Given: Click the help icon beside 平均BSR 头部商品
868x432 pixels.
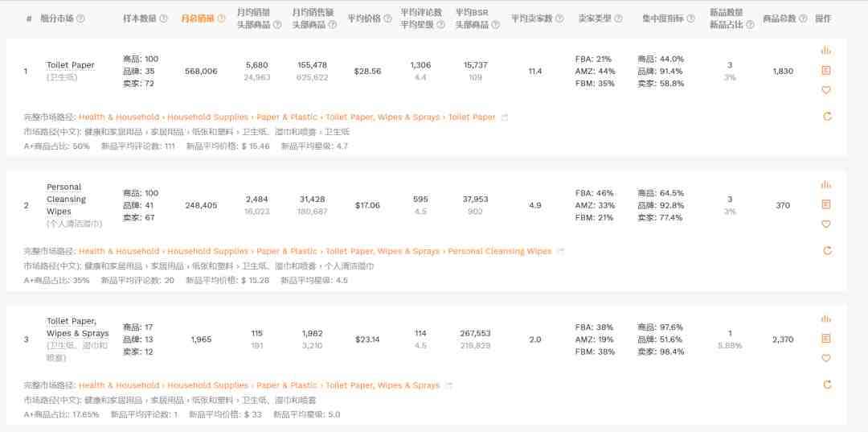Looking at the screenshot, I should pyautogui.click(x=495, y=24).
